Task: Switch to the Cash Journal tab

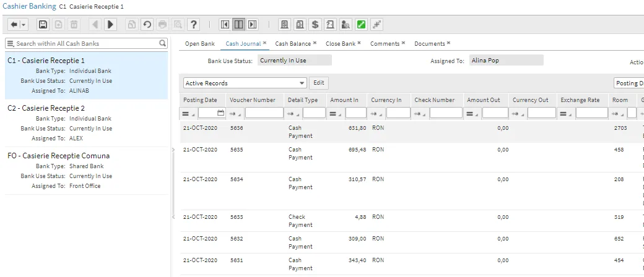Action: tap(243, 43)
